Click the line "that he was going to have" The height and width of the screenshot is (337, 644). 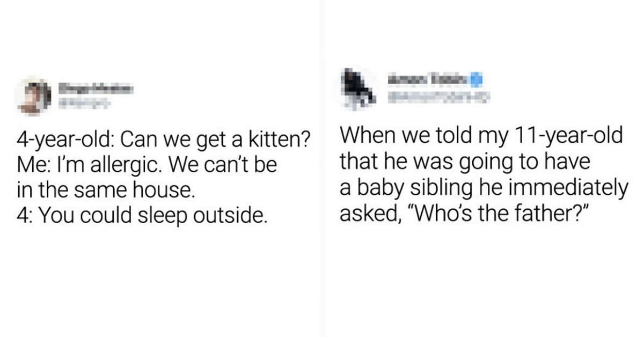tap(464, 162)
